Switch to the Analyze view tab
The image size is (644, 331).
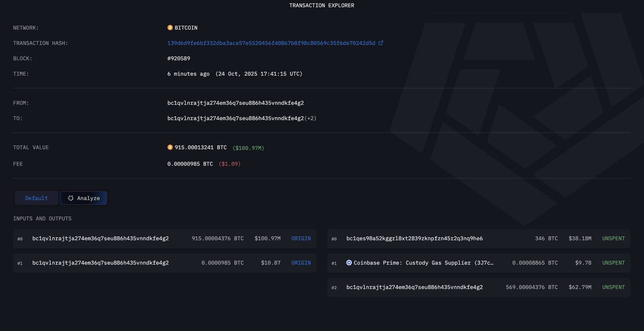tap(84, 198)
